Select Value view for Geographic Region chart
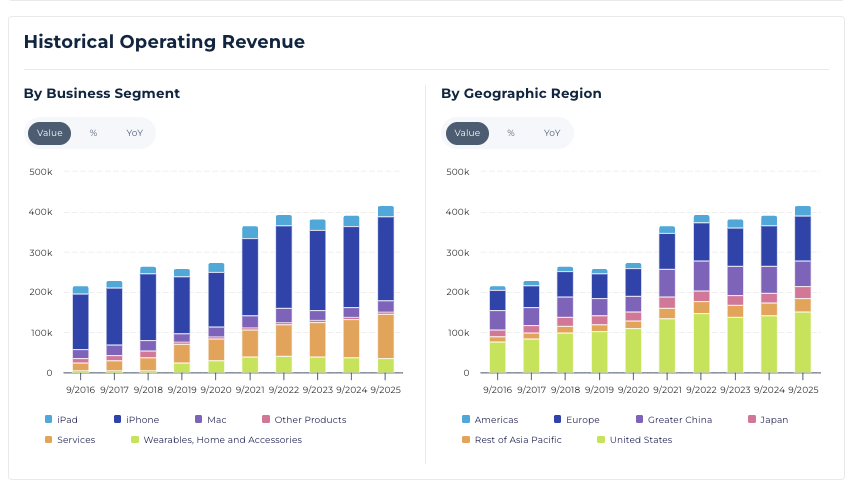This screenshot has height=491, width=858. (467, 133)
